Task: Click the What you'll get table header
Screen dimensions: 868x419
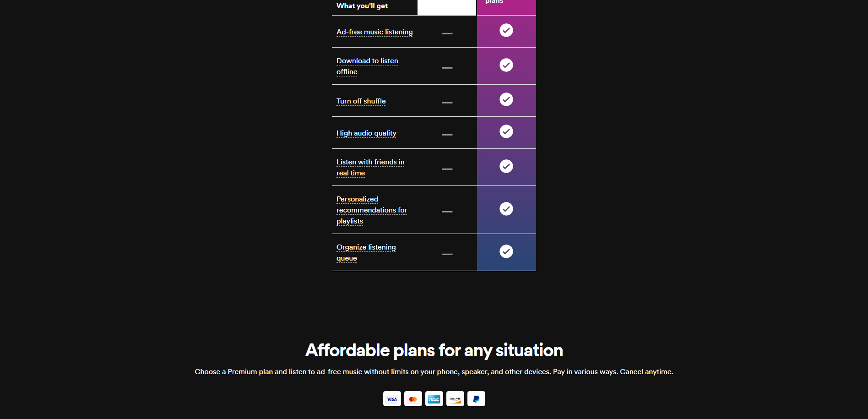Action: pos(362,6)
